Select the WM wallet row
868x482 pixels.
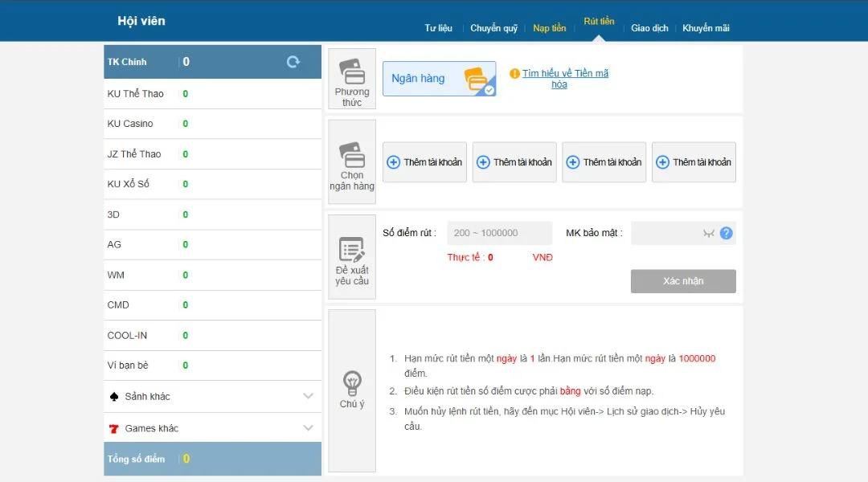[212, 275]
